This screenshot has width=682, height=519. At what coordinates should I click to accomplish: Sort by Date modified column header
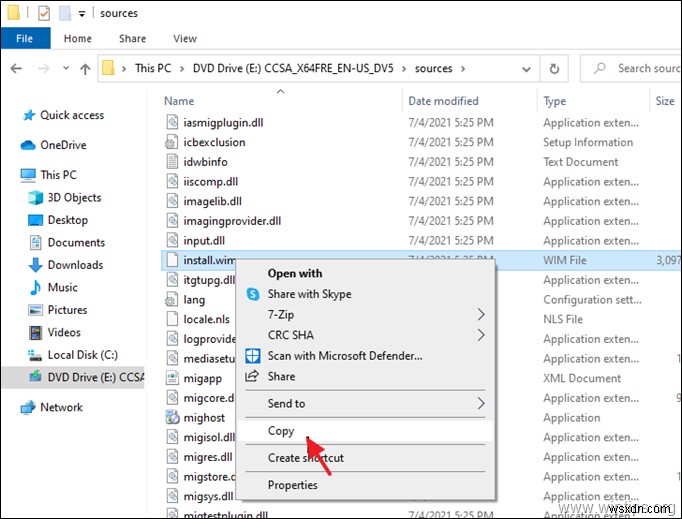point(443,101)
